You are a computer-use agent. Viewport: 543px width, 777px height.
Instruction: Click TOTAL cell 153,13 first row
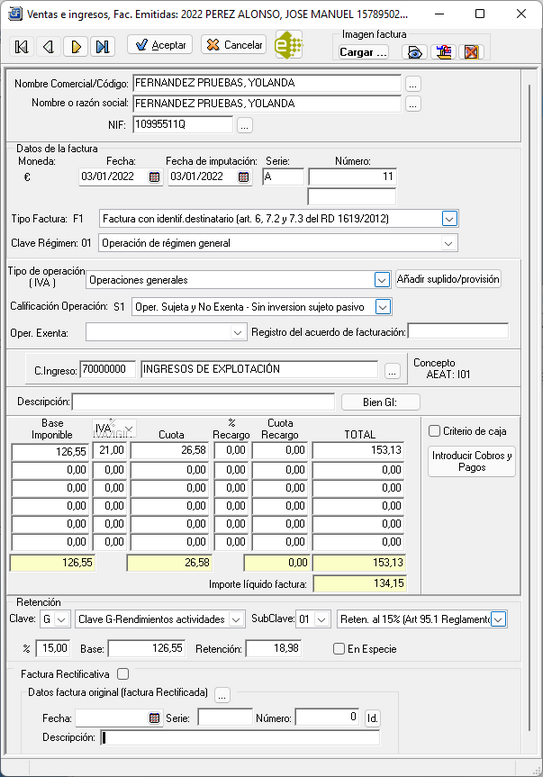point(358,450)
